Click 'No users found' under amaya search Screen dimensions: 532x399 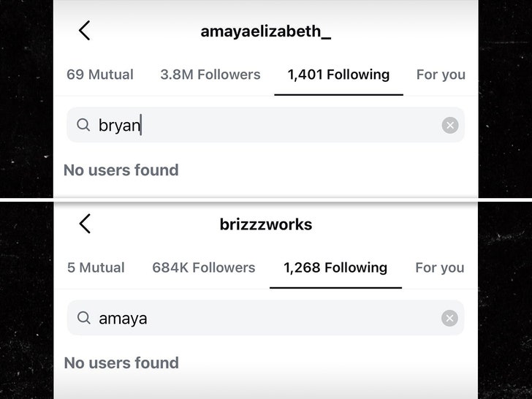coord(121,363)
